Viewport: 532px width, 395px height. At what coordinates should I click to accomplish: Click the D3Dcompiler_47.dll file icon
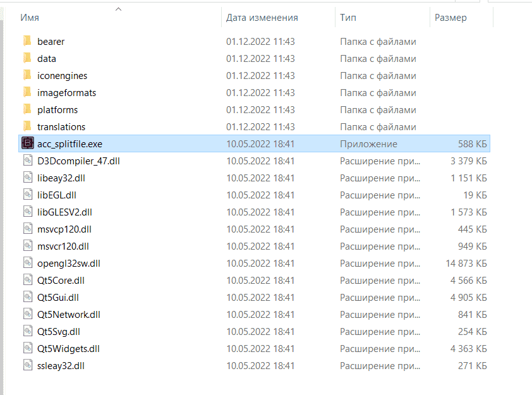[28, 160]
